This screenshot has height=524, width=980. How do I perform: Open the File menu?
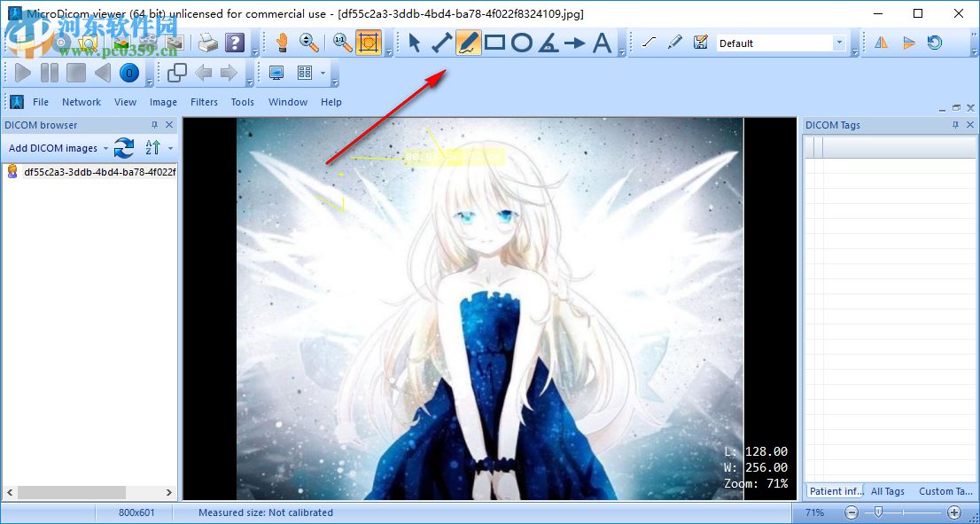[41, 102]
